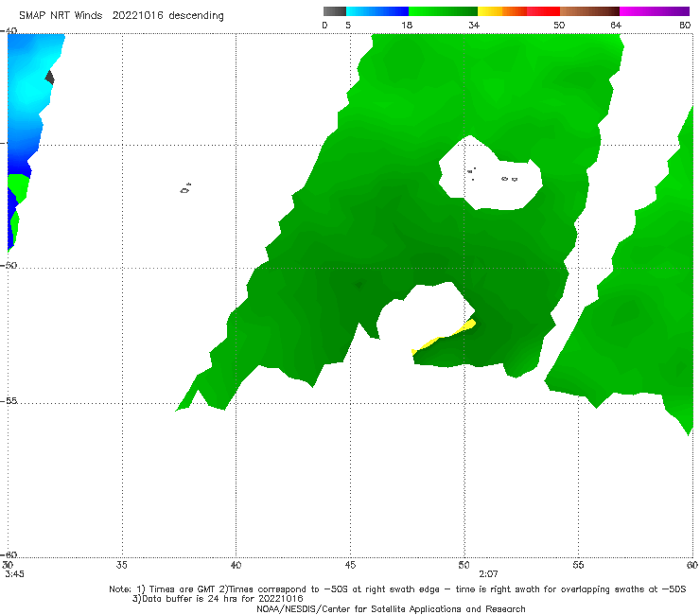Viewport: 700px width, 615px height.
Task: Click the dark gray patch in the blue swath
Action: (49, 78)
